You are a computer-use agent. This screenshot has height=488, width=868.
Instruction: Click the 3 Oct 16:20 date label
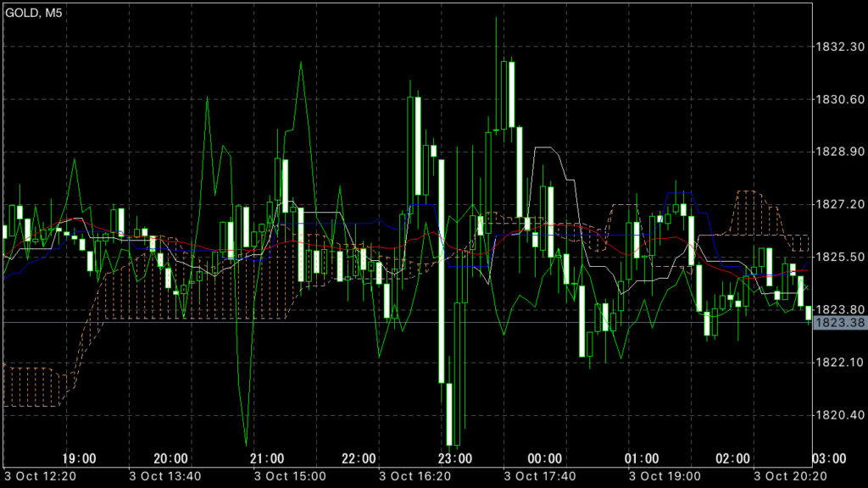[x=415, y=476]
